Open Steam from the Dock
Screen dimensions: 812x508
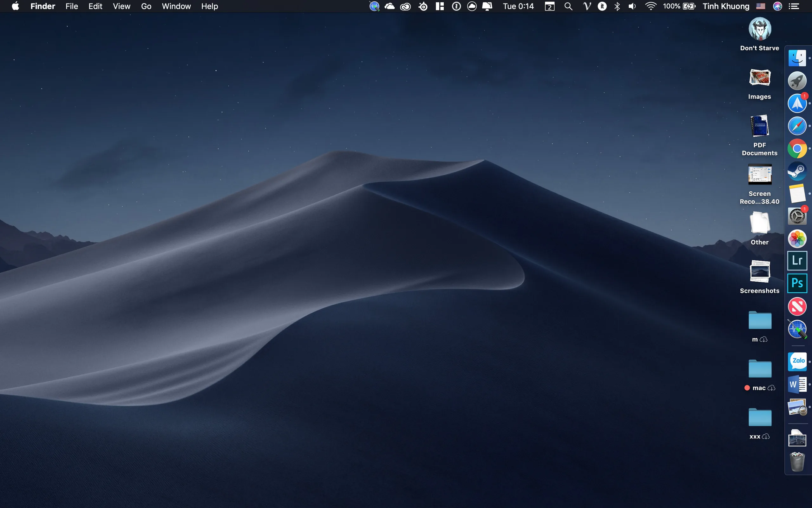coord(797,171)
